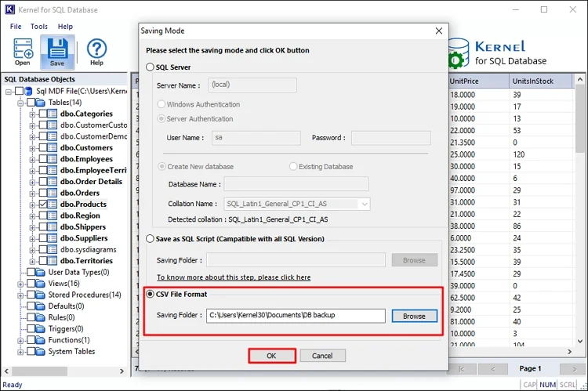This screenshot has height=391, width=588.
Task: Check the dbo.Categories checkbox
Action: point(43,114)
